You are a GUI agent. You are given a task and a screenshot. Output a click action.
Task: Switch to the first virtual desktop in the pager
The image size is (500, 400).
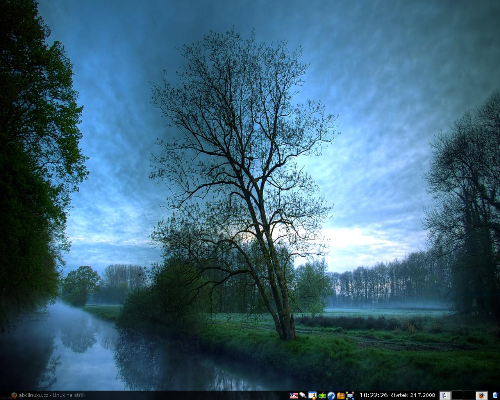(446, 395)
